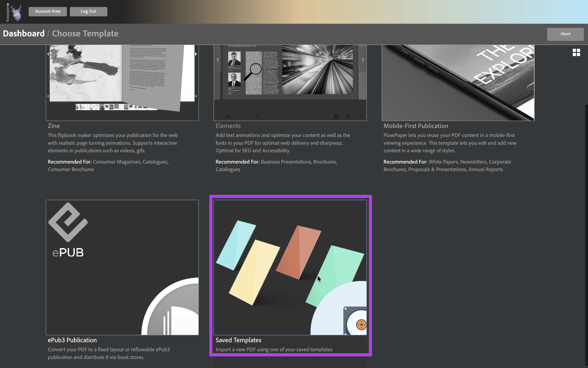Click the zoom-out minus in Elements preview
Viewport: 588px width, 368px height.
click(219, 116)
